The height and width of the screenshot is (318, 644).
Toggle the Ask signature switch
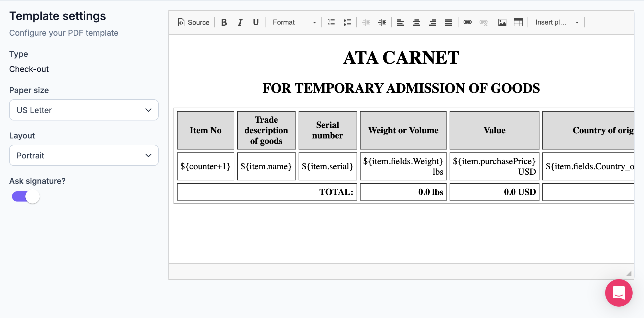[x=26, y=196]
